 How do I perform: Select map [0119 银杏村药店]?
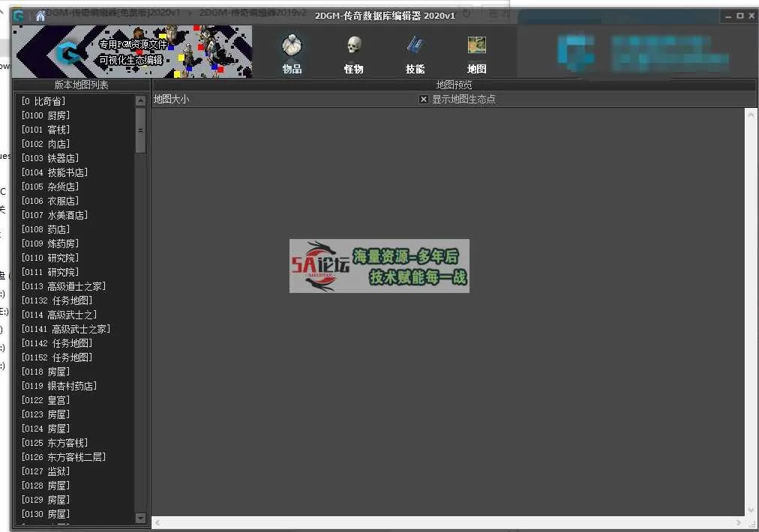59,386
